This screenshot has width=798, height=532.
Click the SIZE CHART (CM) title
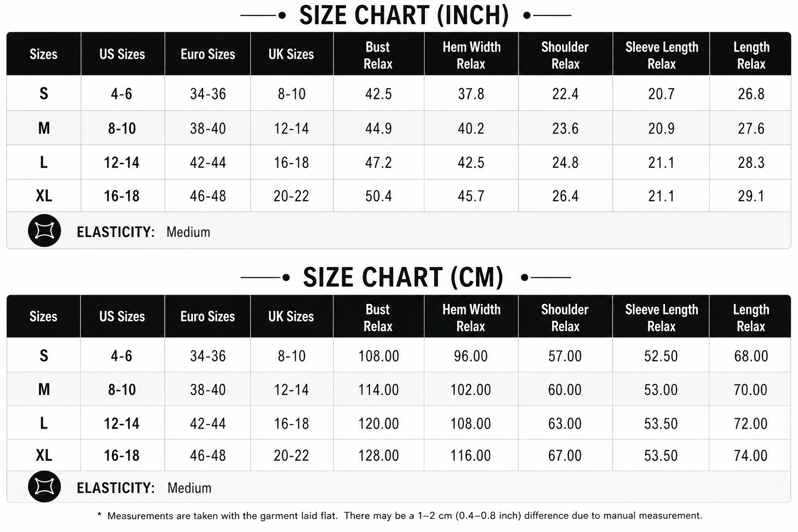(x=403, y=277)
